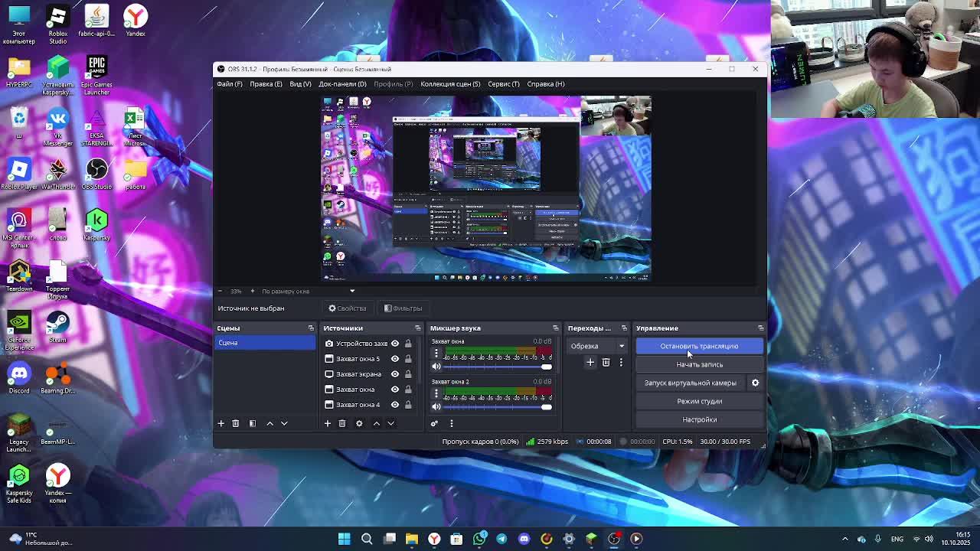Open the Вид (V) menu

(300, 84)
